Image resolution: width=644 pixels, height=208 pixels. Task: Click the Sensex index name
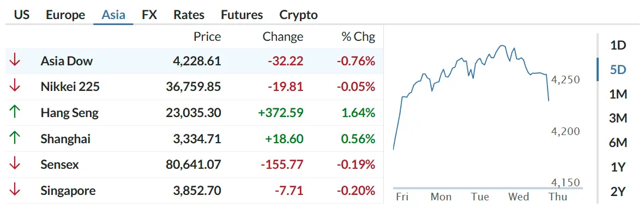tap(59, 164)
